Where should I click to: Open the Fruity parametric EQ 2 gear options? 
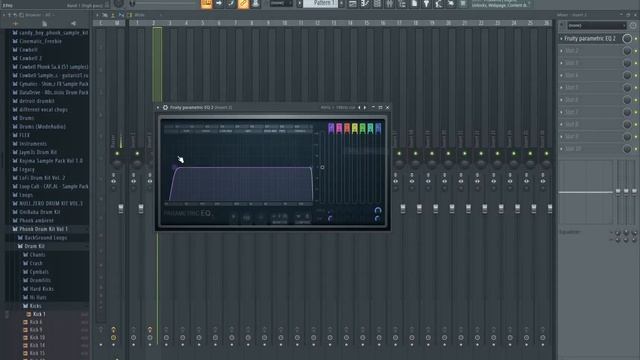pyautogui.click(x=165, y=107)
